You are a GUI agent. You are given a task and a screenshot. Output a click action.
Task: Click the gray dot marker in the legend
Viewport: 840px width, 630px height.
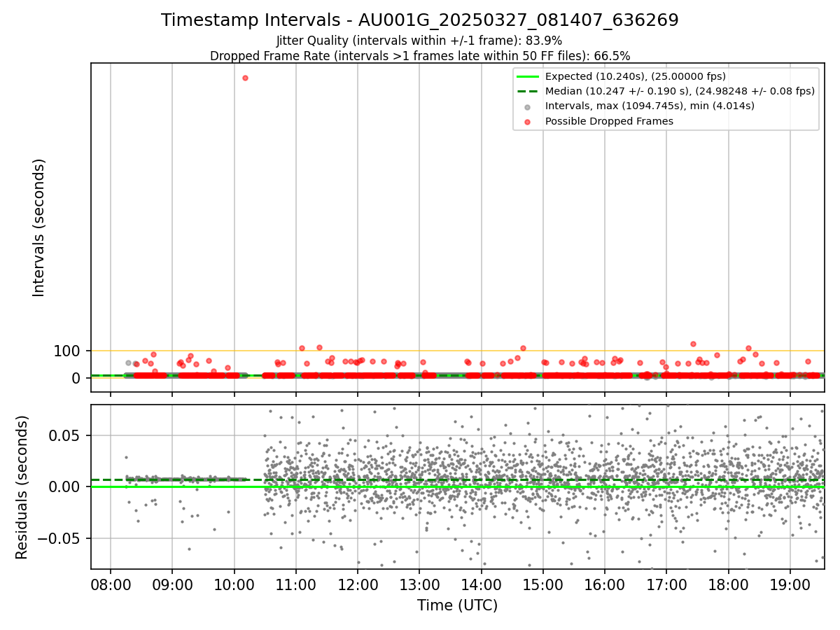(527, 106)
